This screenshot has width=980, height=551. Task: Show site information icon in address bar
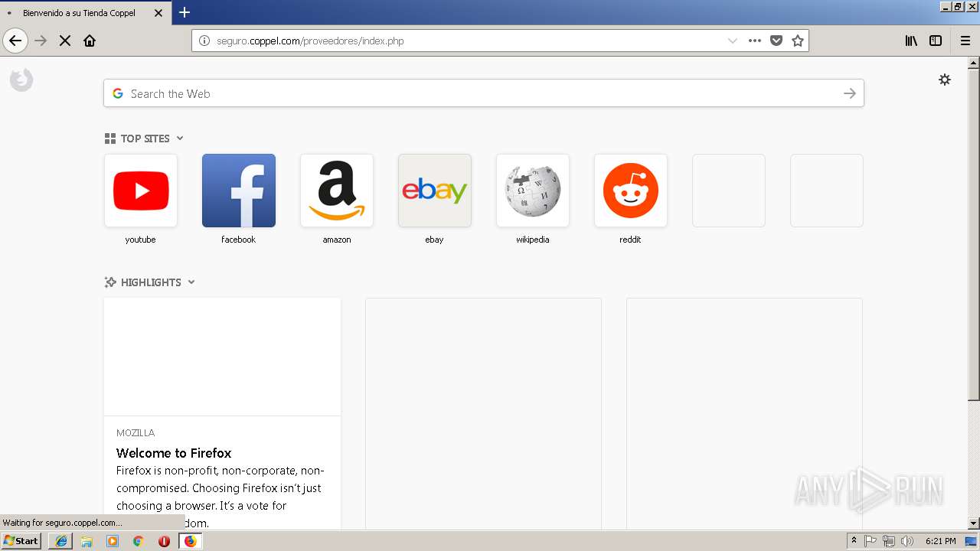pyautogui.click(x=204, y=41)
